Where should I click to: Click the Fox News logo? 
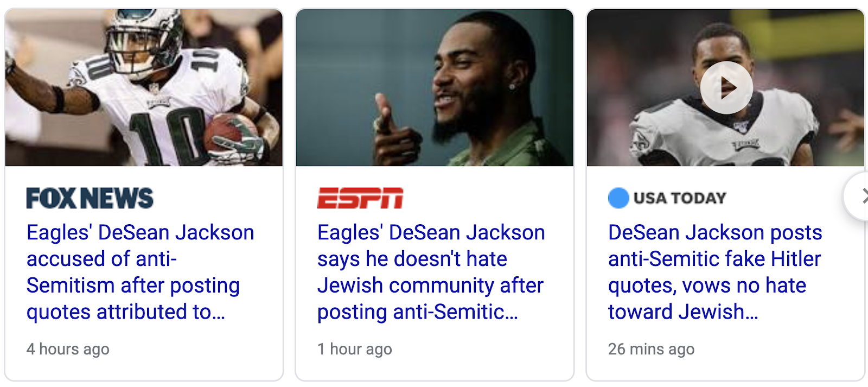click(x=90, y=198)
